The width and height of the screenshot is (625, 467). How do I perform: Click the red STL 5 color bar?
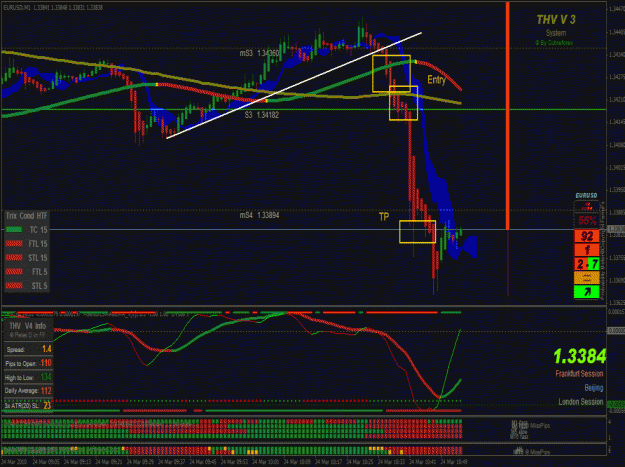(x=14, y=285)
